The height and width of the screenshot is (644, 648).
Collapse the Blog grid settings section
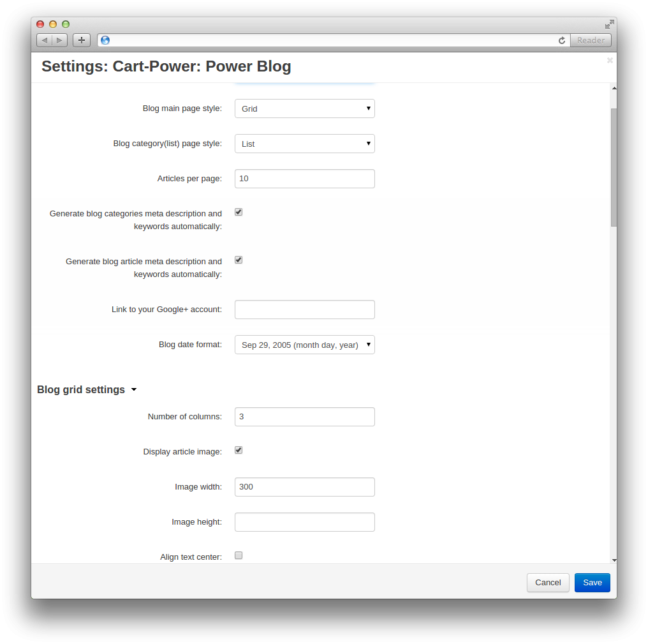point(87,389)
